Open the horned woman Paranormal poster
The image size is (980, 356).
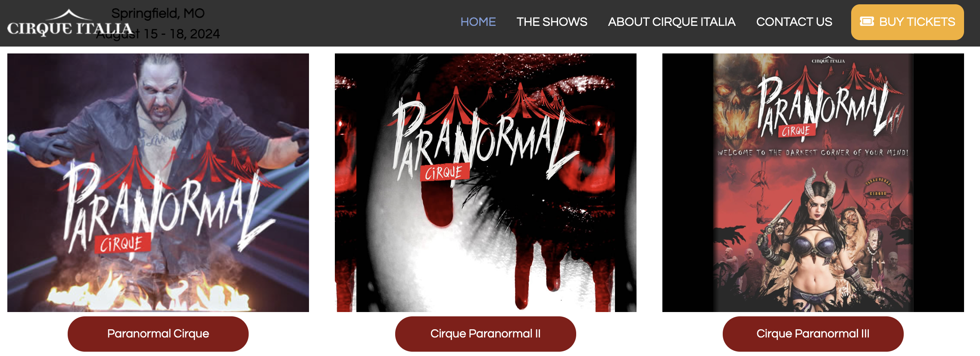[x=813, y=182]
